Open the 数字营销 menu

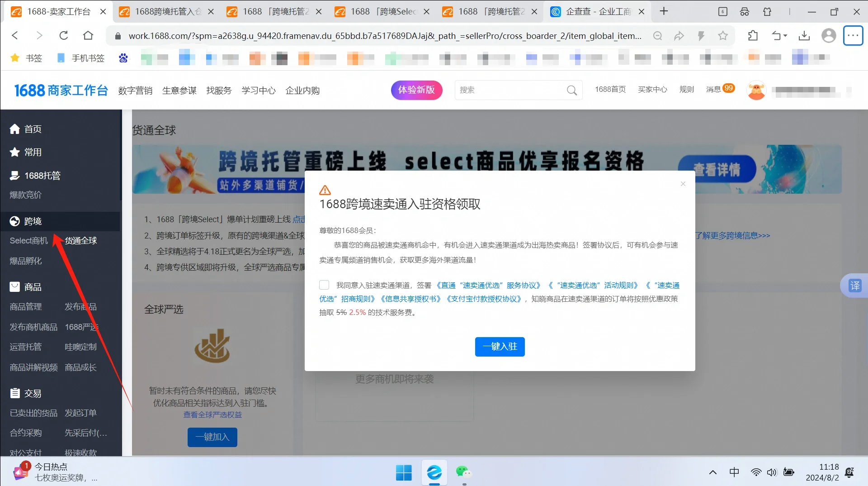click(x=135, y=91)
